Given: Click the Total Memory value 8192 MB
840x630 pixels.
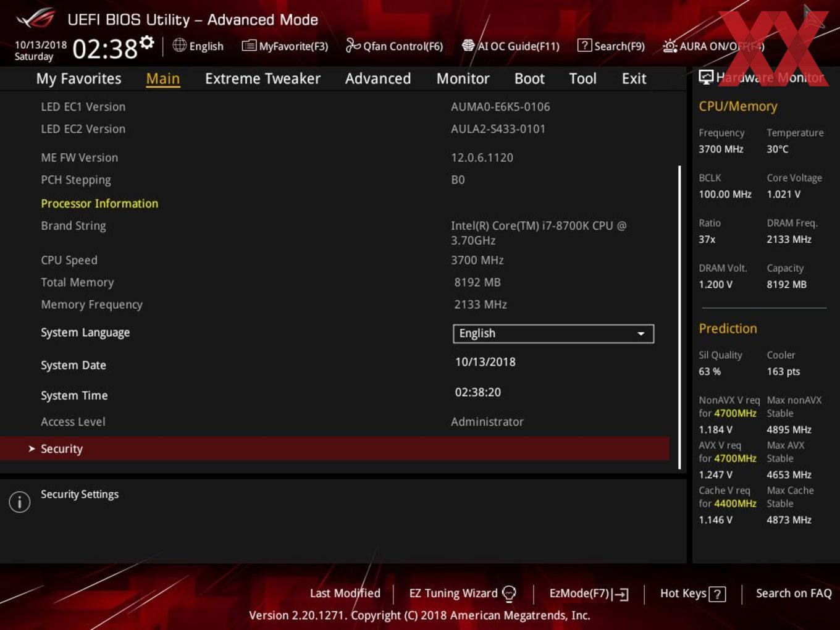Looking at the screenshot, I should pyautogui.click(x=477, y=282).
